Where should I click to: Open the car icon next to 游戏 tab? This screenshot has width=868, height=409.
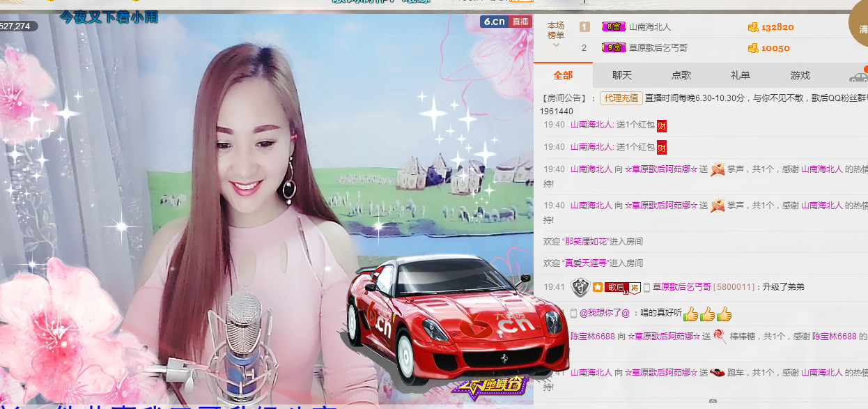858,76
